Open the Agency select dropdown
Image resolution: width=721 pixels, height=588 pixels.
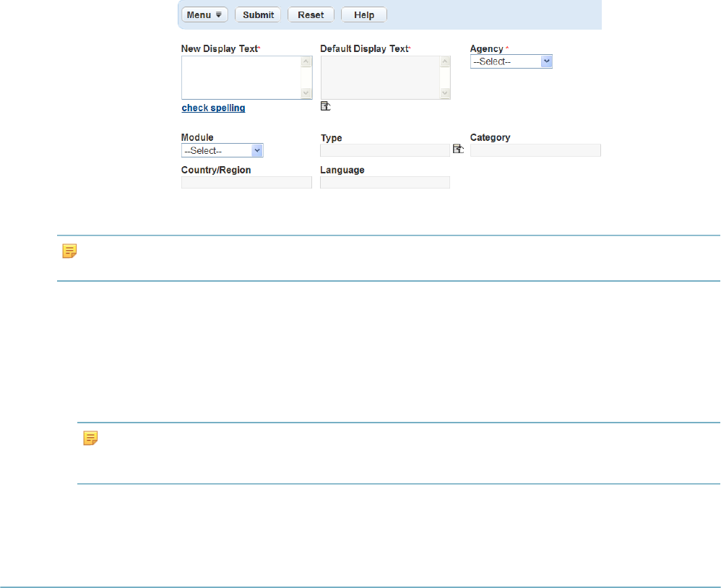pyautogui.click(x=511, y=61)
